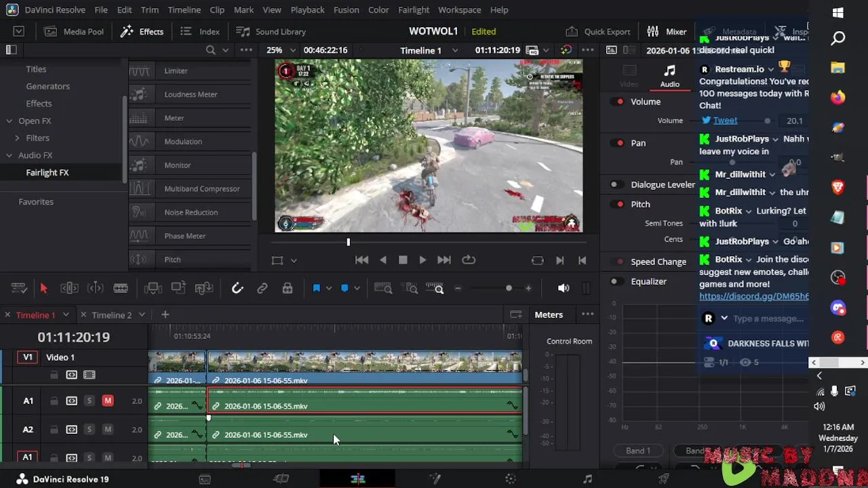Open the Mixer panel
Image resolution: width=868 pixels, height=488 pixels.
[x=667, y=32]
